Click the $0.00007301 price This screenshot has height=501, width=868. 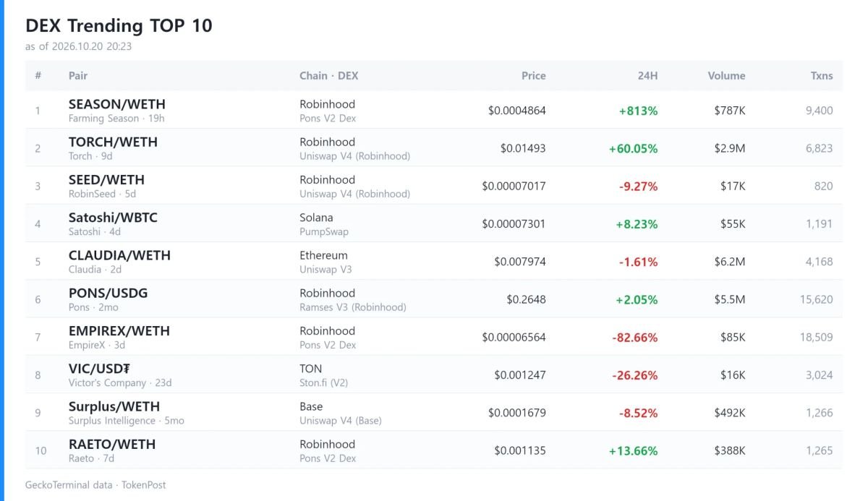[514, 224]
